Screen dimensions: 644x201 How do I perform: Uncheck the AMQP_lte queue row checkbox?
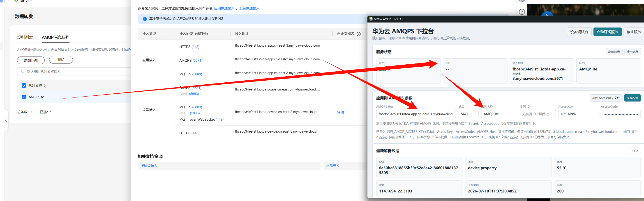[x=24, y=97]
